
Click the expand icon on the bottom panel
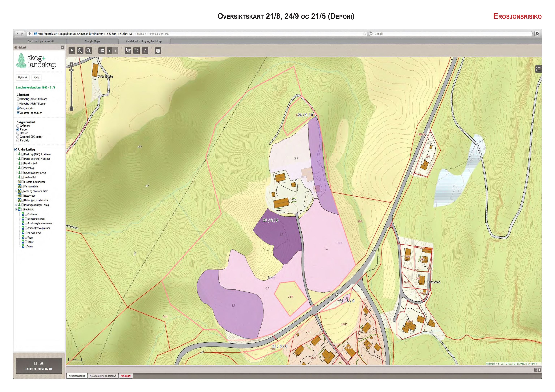click(x=539, y=370)
